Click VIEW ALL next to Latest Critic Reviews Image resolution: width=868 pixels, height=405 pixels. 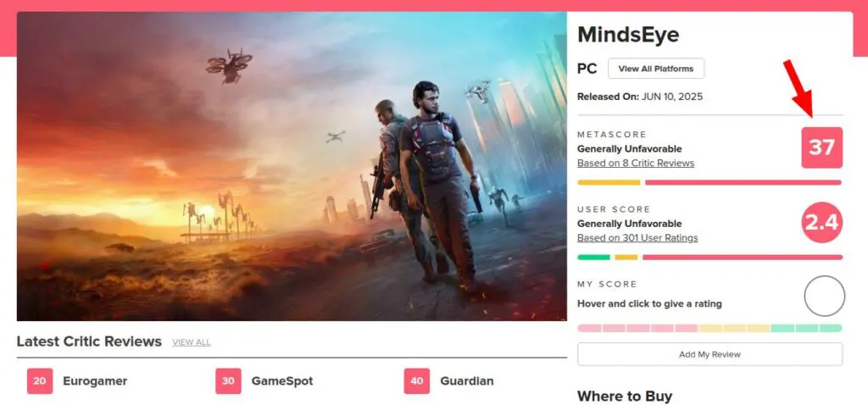coord(191,342)
